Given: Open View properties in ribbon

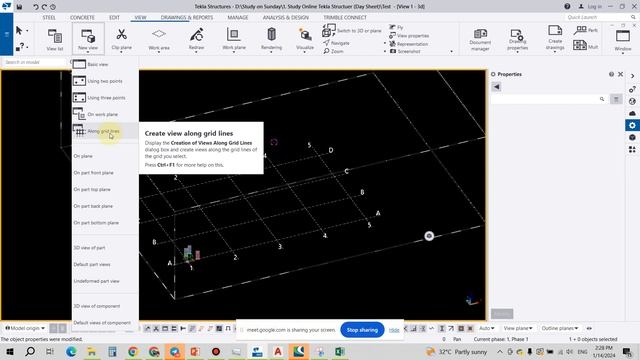Looking at the screenshot, I should (409, 36).
